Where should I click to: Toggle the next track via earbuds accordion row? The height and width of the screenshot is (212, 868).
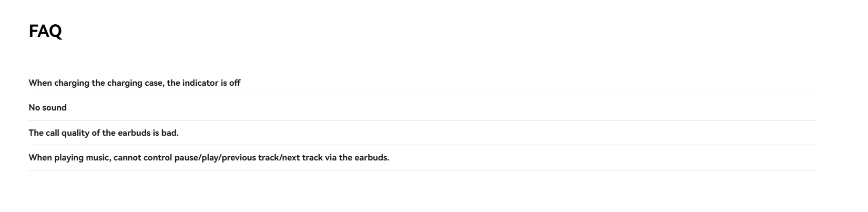[423, 158]
